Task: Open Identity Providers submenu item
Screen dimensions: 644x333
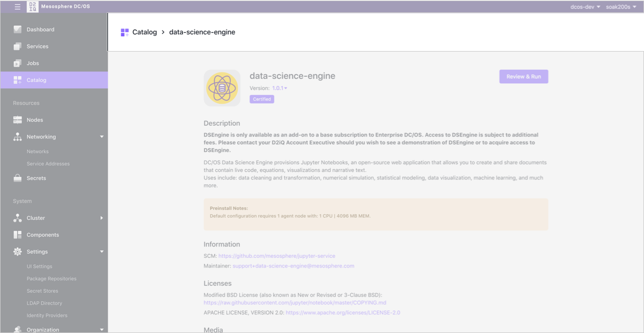Action: [47, 316]
